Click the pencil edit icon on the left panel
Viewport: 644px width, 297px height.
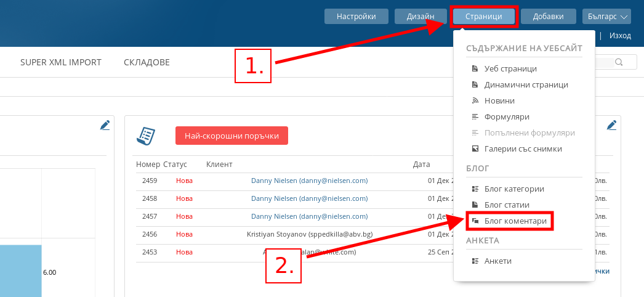(105, 125)
